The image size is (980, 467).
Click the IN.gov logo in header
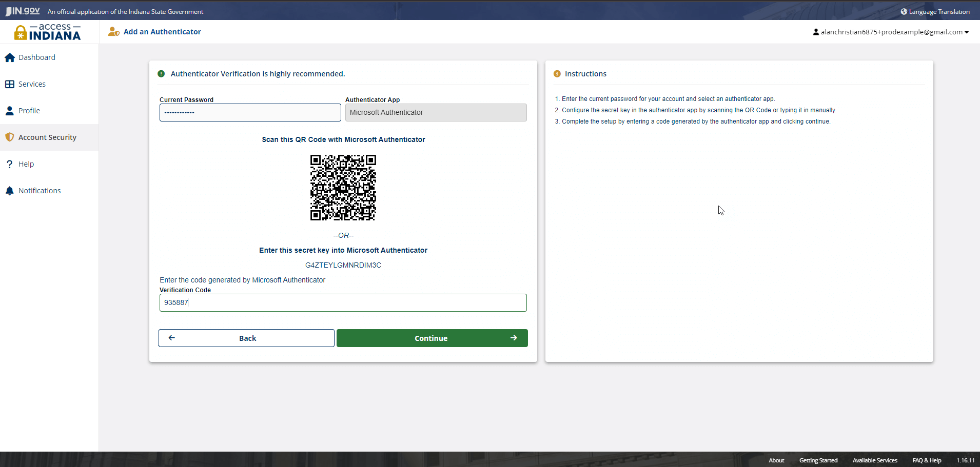pyautogui.click(x=23, y=11)
